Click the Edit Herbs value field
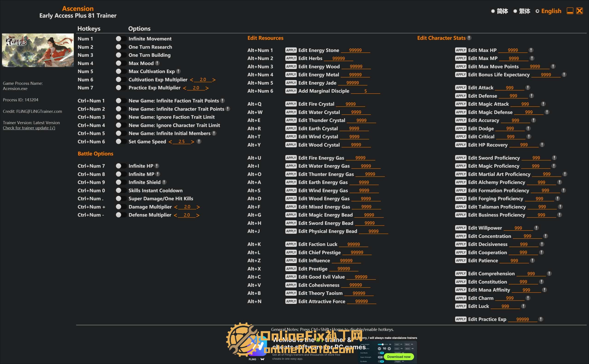The image size is (589, 364). pyautogui.click(x=338, y=59)
